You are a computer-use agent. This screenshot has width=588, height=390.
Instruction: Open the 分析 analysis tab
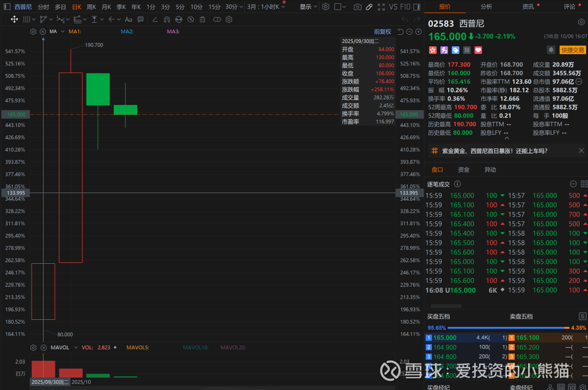pyautogui.click(x=486, y=7)
